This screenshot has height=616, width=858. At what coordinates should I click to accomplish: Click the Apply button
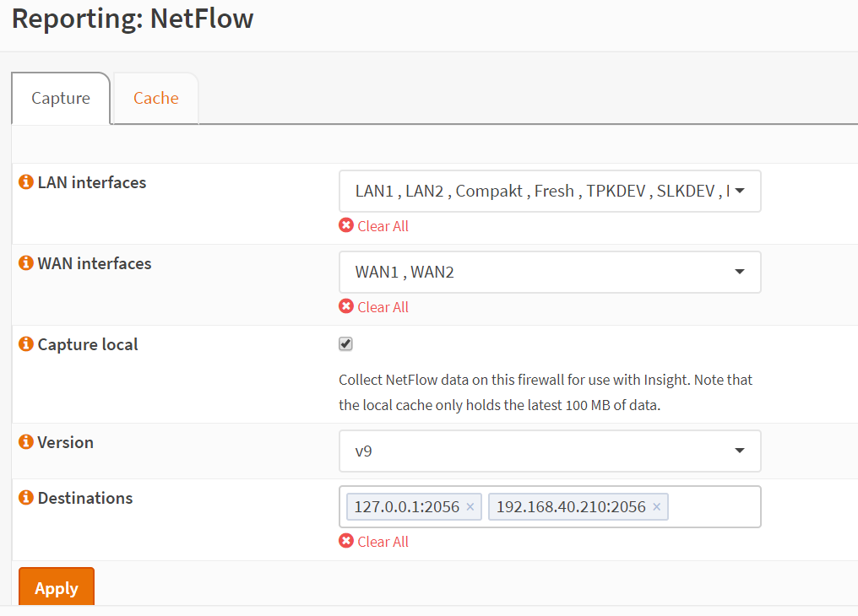tap(56, 588)
